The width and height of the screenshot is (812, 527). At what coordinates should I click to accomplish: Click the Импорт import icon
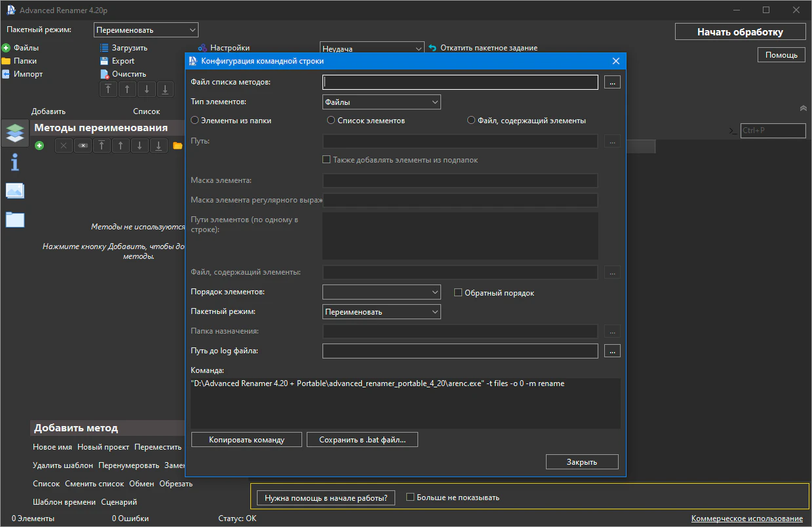[x=6, y=74]
